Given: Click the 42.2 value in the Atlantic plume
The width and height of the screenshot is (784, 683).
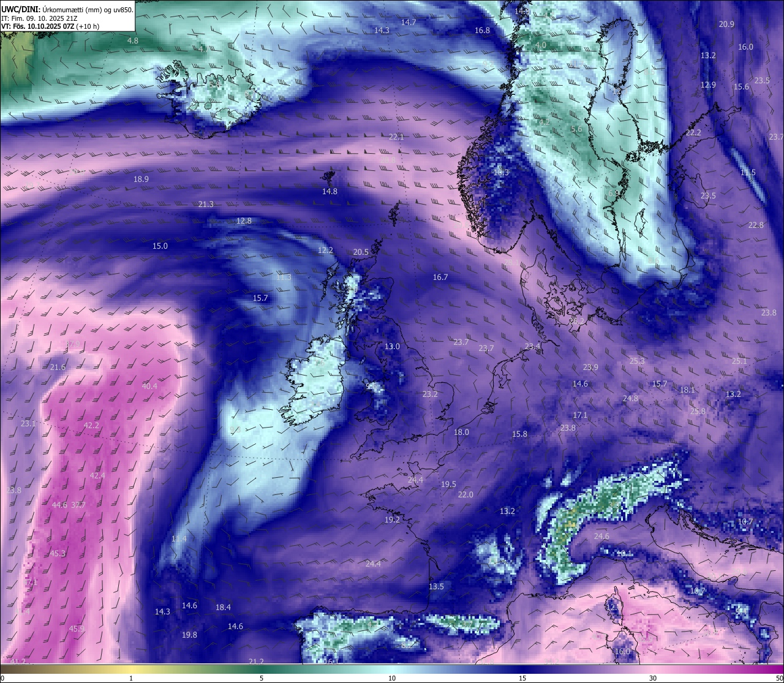Looking at the screenshot, I should (x=91, y=425).
